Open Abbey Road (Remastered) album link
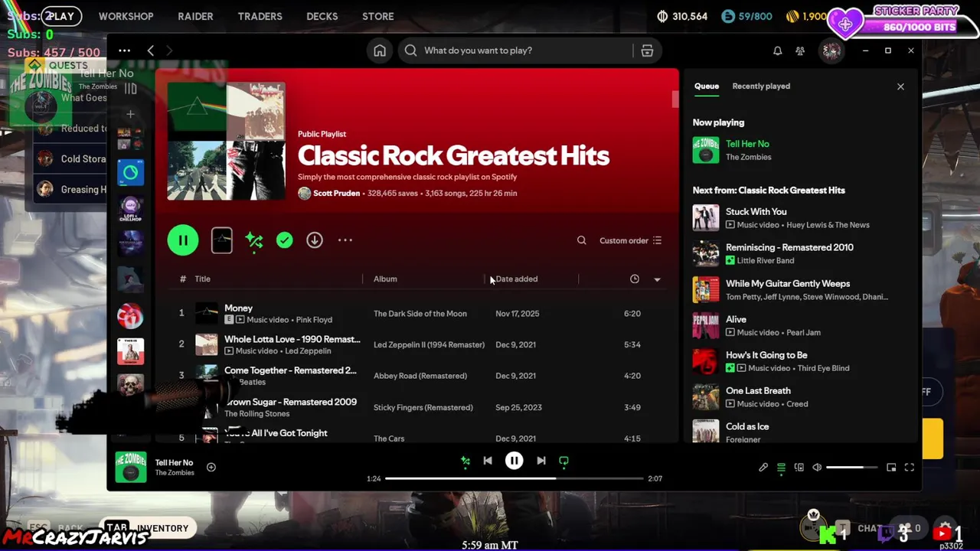This screenshot has height=551, width=980. (x=420, y=376)
